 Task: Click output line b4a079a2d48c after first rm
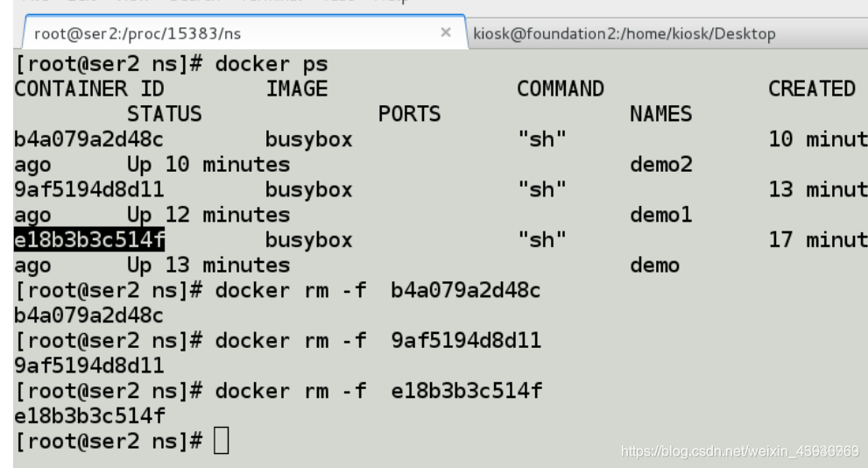[x=89, y=316]
